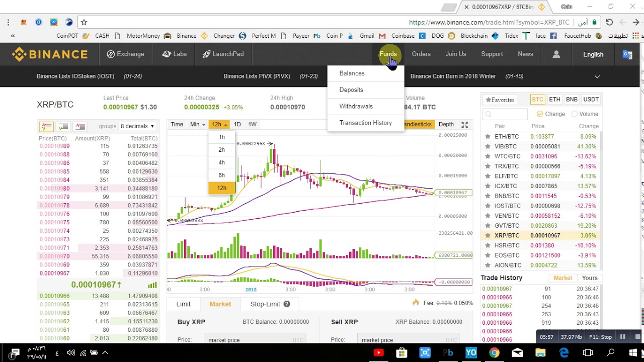This screenshot has height=362, width=644.
Task: Click the star next to ICX/BTC
Action: point(488,186)
